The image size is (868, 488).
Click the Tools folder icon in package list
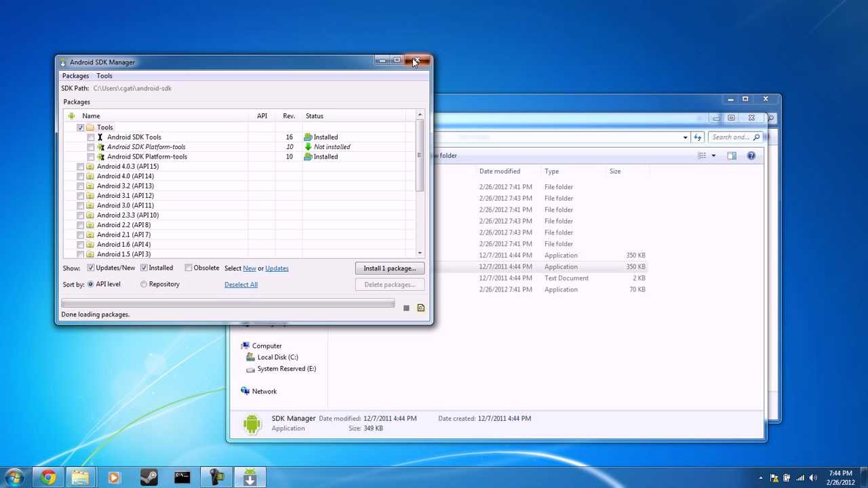pos(90,127)
